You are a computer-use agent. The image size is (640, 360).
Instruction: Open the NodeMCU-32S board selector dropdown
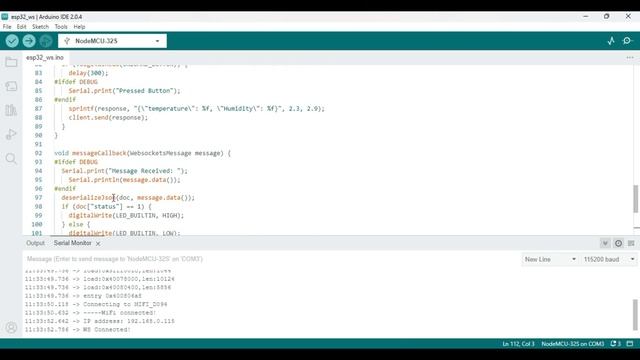(x=112, y=41)
